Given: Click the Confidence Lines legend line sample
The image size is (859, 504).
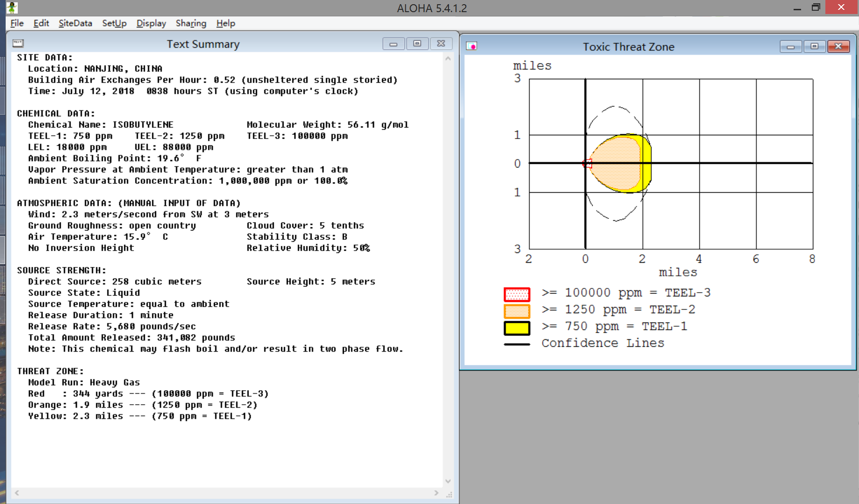Looking at the screenshot, I should tap(517, 344).
